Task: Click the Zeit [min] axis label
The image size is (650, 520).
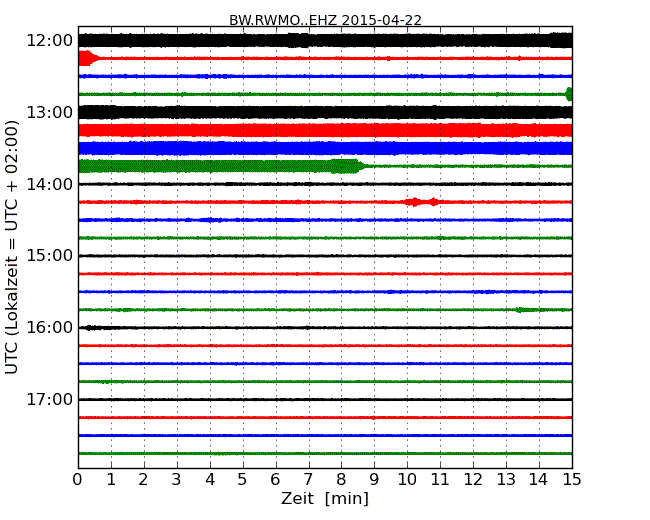Action: click(x=325, y=498)
